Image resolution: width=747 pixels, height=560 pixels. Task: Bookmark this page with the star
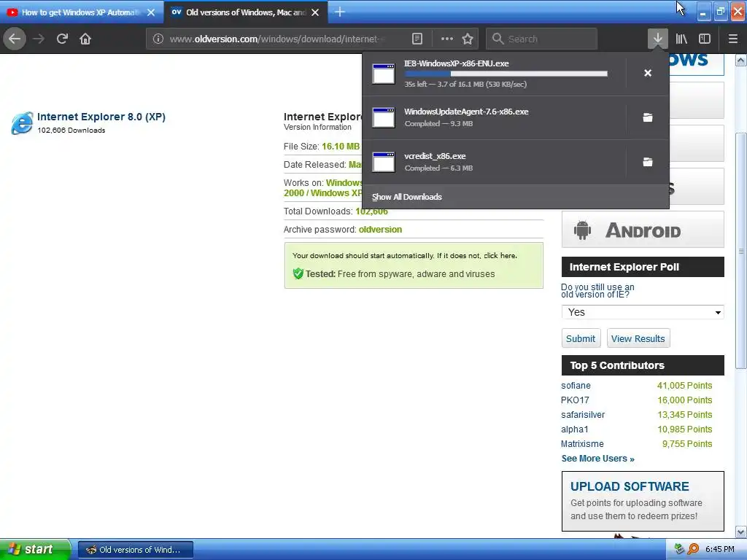468,39
